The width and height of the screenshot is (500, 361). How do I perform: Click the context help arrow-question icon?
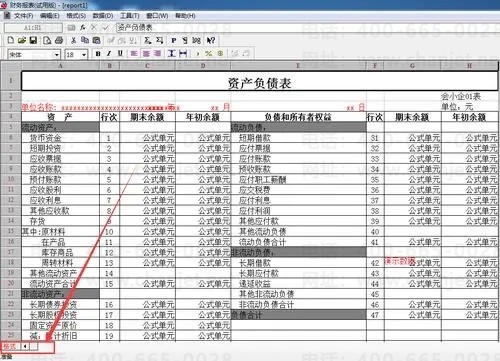(211, 40)
